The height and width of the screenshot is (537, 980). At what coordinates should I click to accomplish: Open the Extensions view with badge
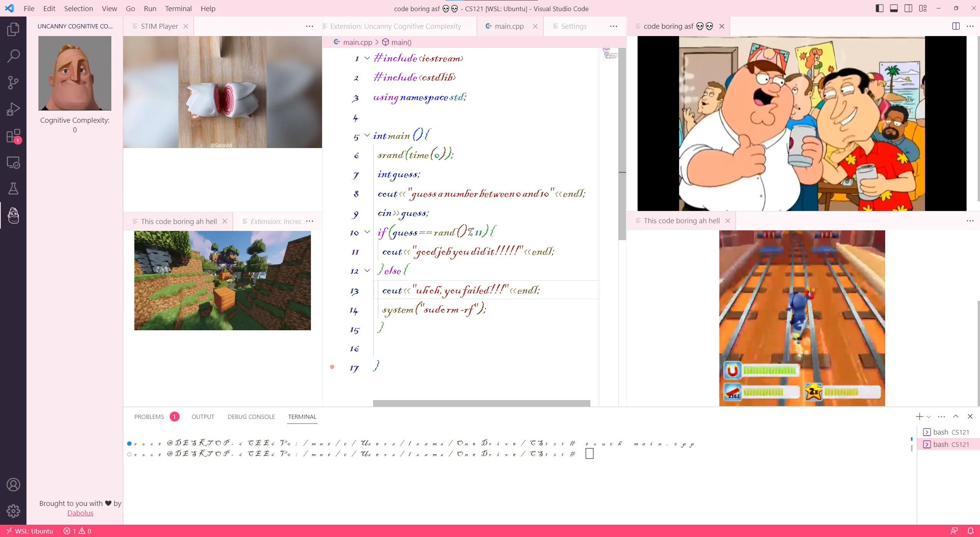[13, 136]
